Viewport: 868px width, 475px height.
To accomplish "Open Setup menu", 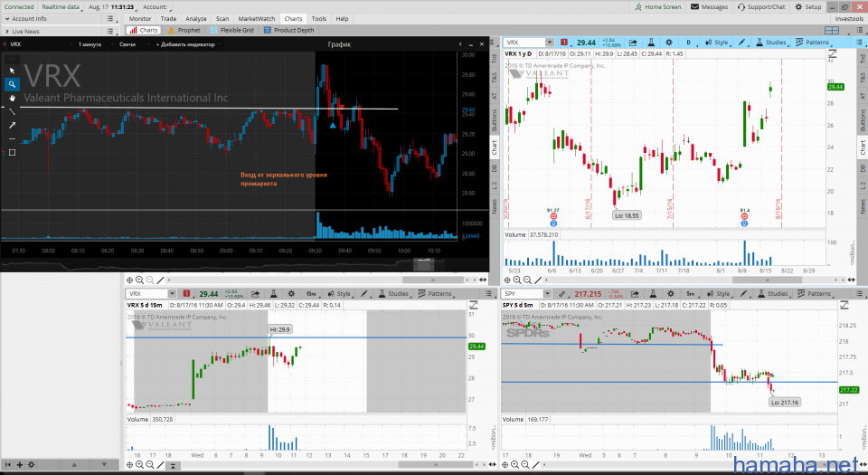I will 808,6.
